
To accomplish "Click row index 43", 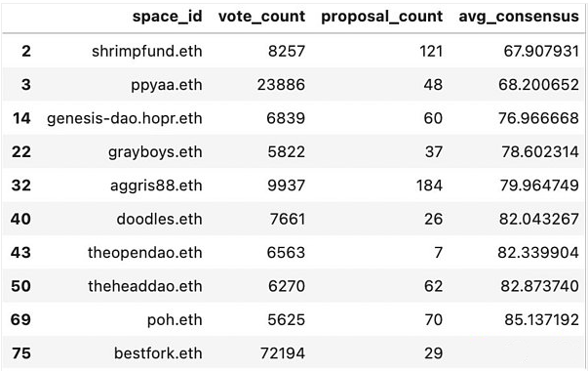I will point(20,253).
